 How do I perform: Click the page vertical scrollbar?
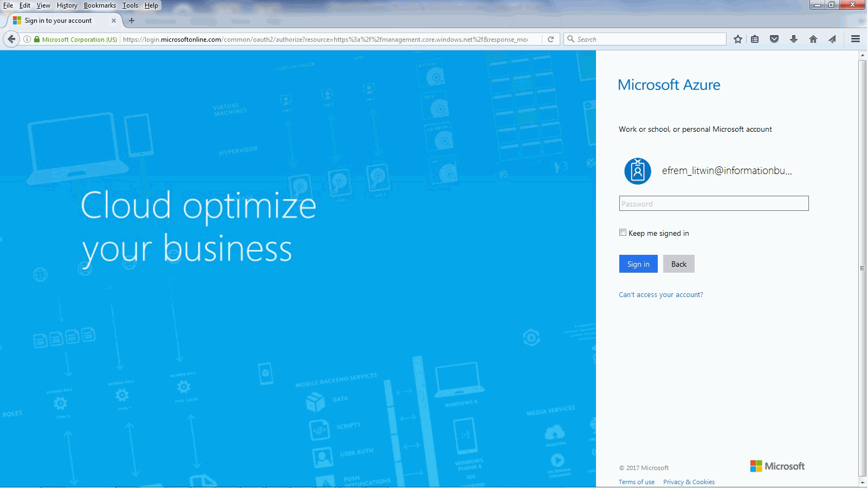click(x=863, y=269)
